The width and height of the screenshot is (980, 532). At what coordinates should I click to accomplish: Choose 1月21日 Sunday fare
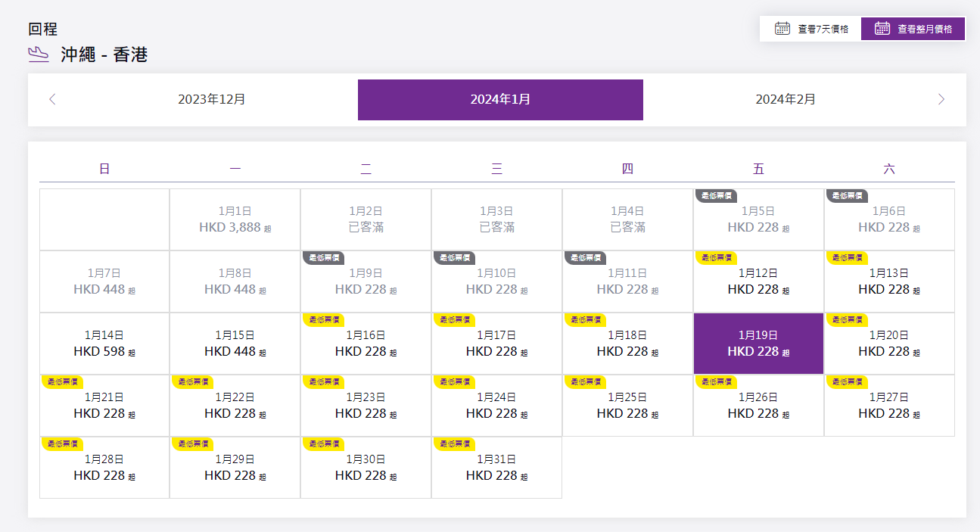point(104,406)
